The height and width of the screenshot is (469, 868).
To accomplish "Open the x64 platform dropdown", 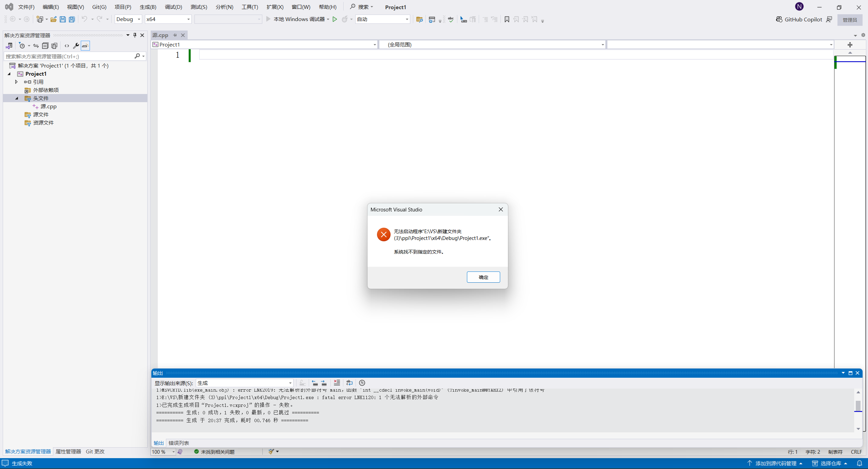I will point(168,19).
